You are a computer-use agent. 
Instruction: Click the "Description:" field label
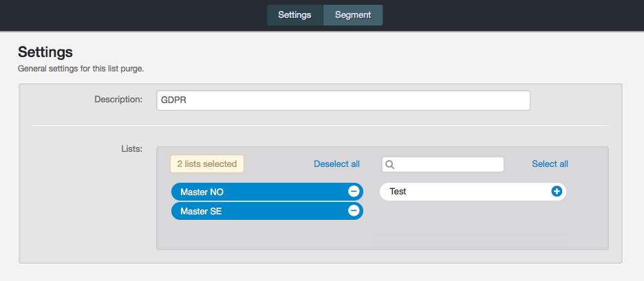[x=118, y=100]
